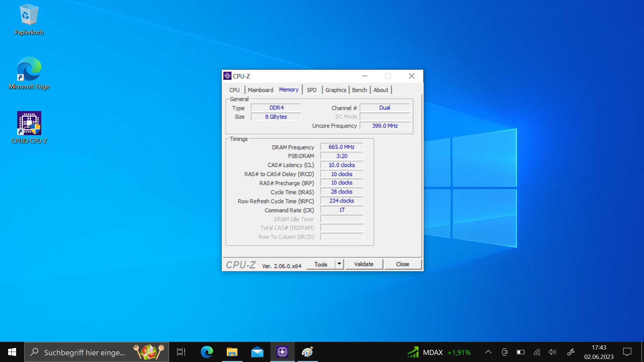Open the notification center icon
Screen dimensions: 644x362
(x=627, y=352)
